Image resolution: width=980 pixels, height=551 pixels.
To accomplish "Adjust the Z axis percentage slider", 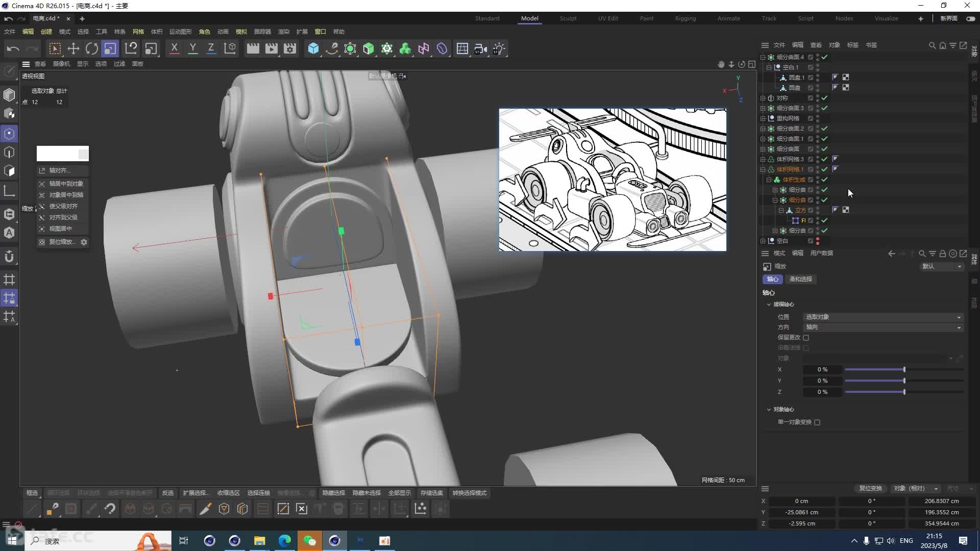I will (x=903, y=392).
